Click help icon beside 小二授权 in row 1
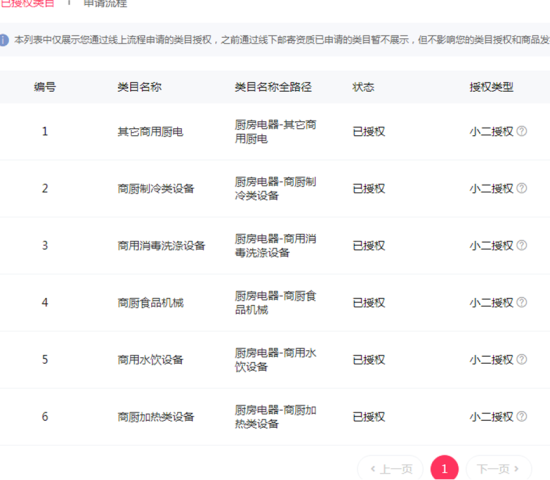 [x=522, y=131]
